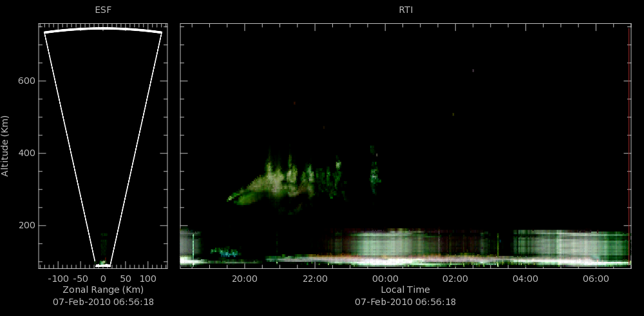Click the 04:00 time tick label
This screenshot has width=644, height=316.
coord(526,279)
